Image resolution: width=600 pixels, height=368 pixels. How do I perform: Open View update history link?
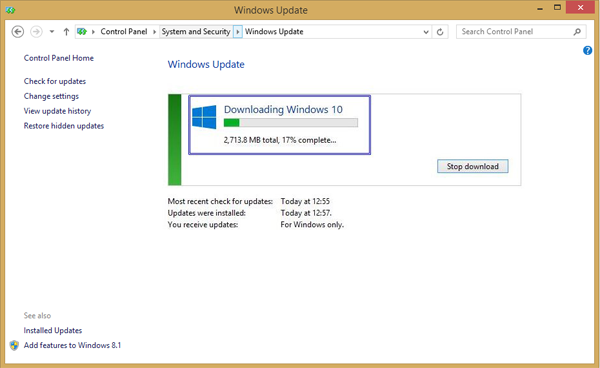(57, 111)
